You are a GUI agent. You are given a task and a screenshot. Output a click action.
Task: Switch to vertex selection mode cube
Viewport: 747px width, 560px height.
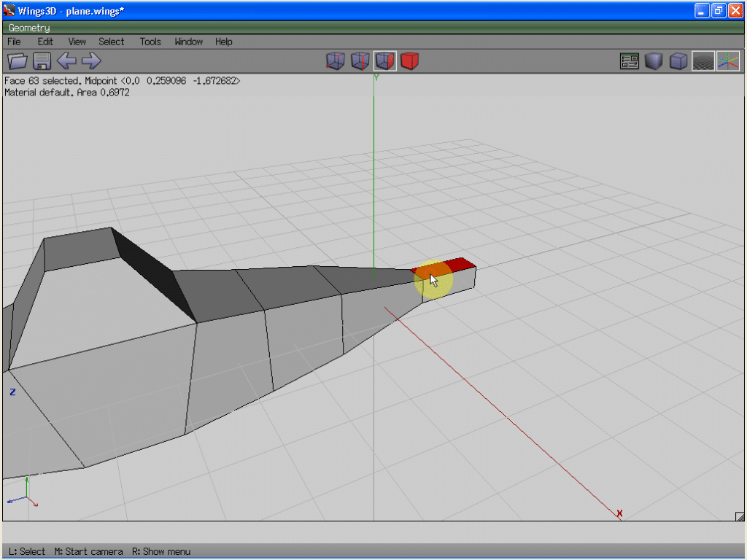pos(335,61)
